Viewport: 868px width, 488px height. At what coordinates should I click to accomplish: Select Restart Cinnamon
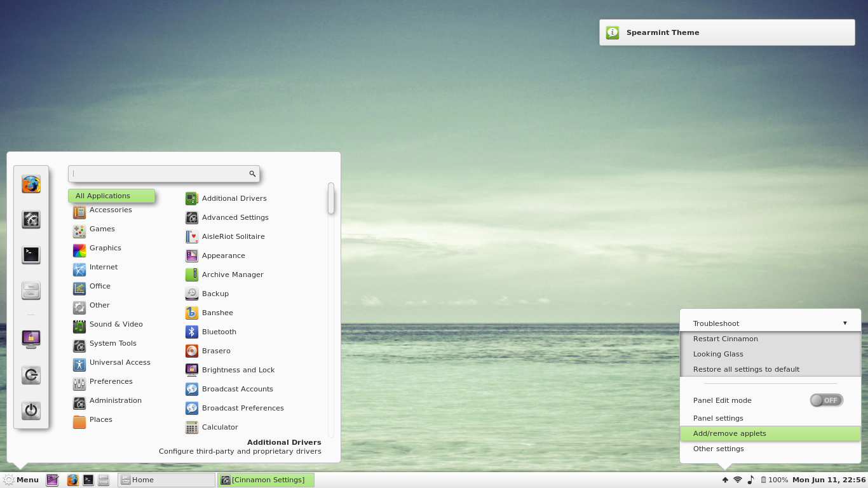(x=770, y=339)
